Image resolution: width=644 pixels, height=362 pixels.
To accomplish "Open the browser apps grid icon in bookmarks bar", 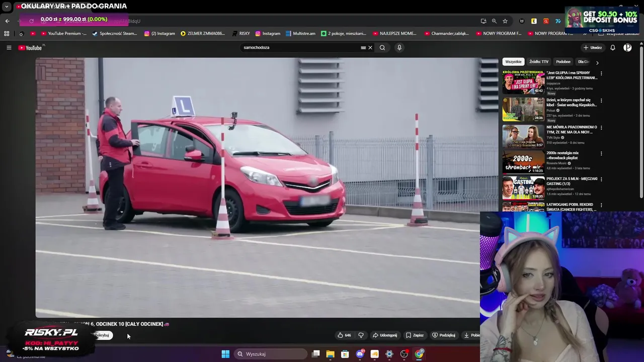I will (7, 34).
